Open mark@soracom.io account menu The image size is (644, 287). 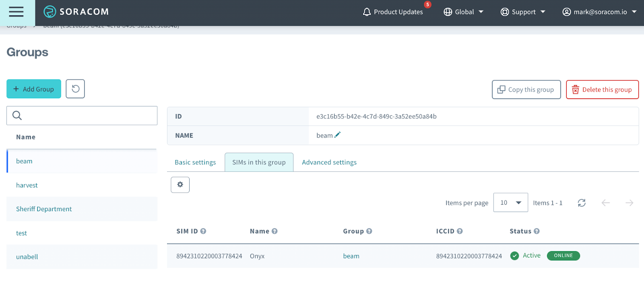tap(599, 12)
